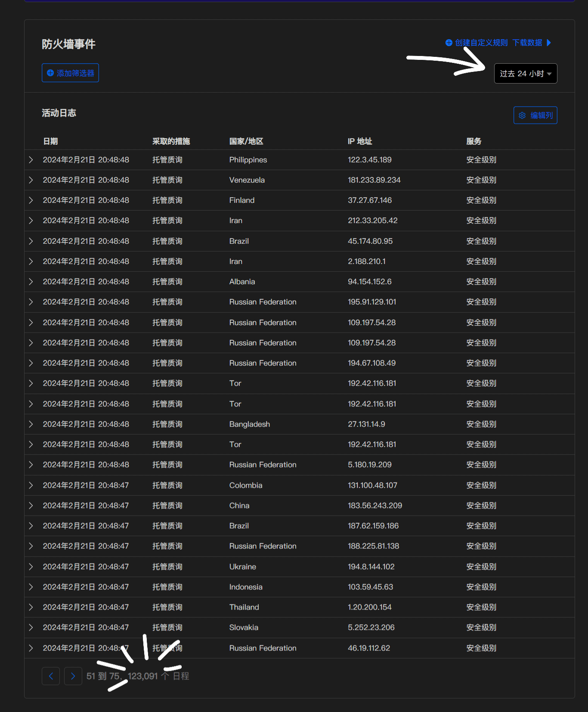Expand the Albania event row chevron
Screen dimensions: 588x712
31,282
